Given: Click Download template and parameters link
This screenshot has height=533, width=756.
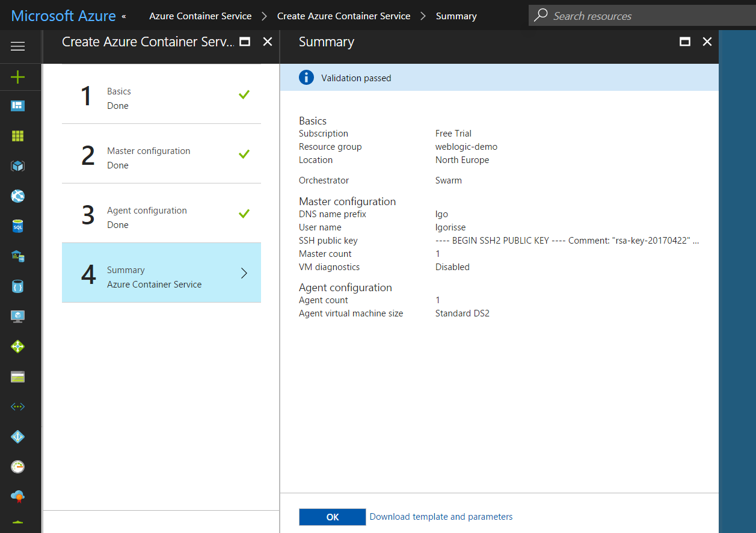Looking at the screenshot, I should point(441,517).
